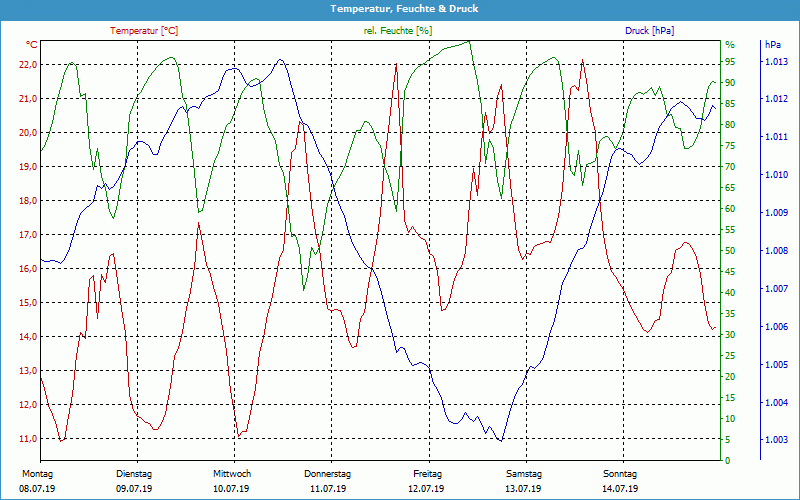Click the '1.007' pressure axis value
This screenshot has width=800, height=500.
[x=776, y=289]
